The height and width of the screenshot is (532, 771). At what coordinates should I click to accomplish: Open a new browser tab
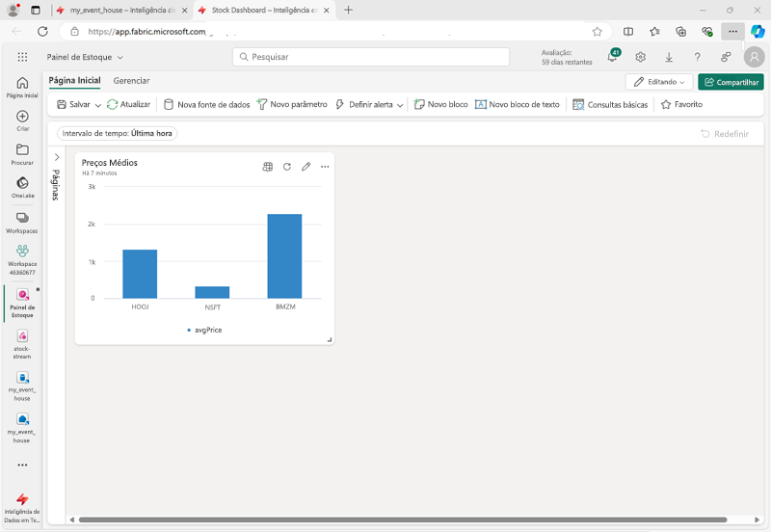click(348, 10)
